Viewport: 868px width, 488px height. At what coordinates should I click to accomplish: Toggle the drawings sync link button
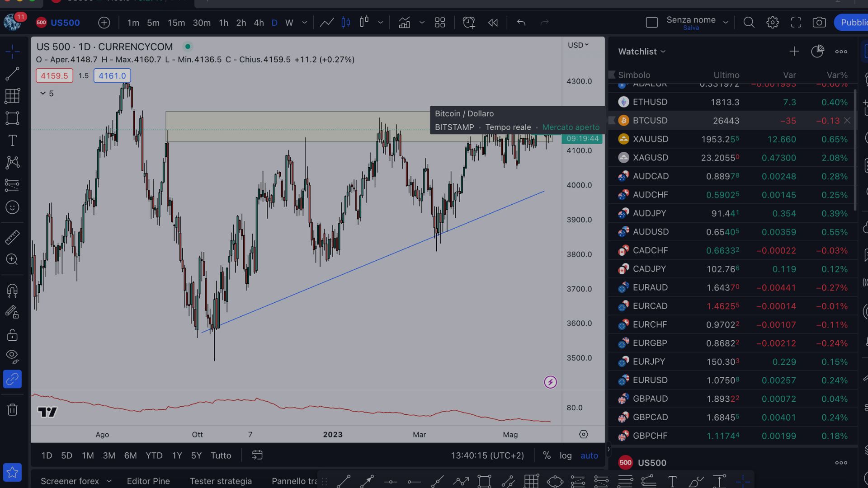point(12,379)
